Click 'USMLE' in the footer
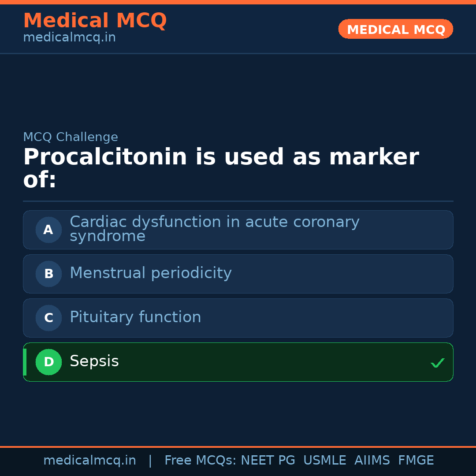The width and height of the screenshot is (476, 476). click(324, 461)
